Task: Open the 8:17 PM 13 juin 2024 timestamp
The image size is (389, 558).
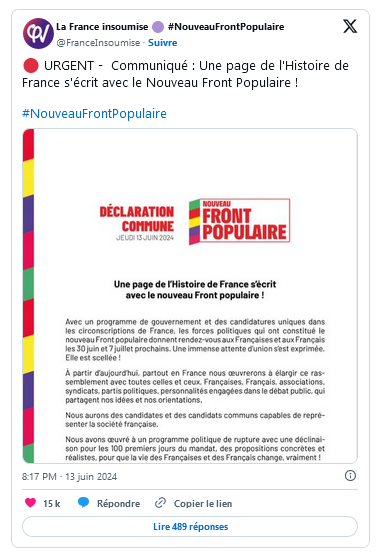Action: pos(69,477)
